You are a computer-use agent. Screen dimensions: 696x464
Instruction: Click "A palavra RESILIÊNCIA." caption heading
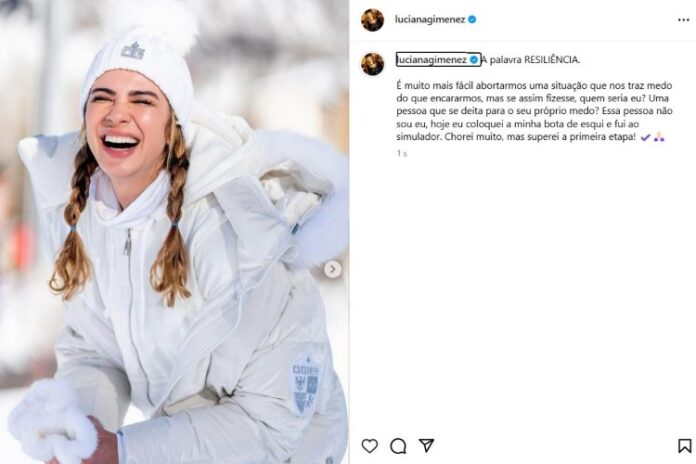(532, 59)
